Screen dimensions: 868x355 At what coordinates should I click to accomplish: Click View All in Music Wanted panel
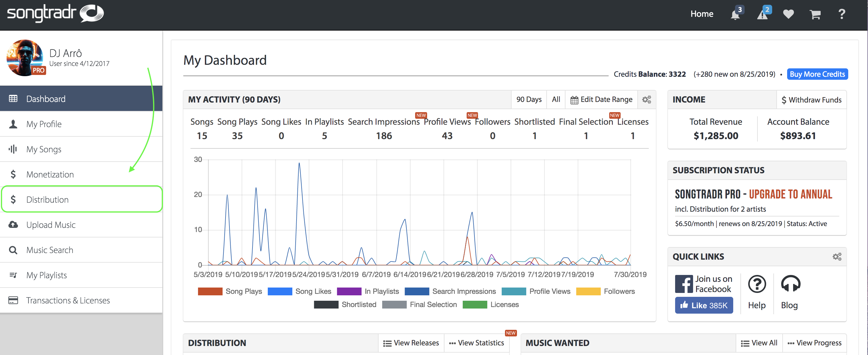pyautogui.click(x=759, y=343)
